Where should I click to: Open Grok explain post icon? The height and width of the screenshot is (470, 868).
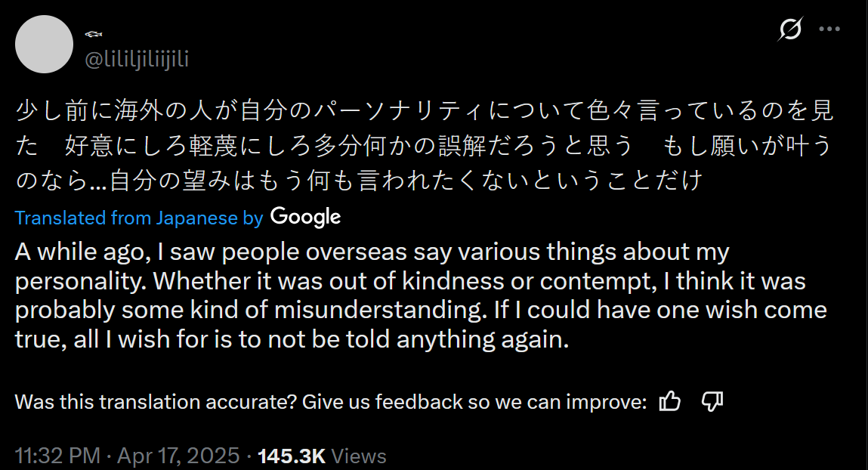pos(790,29)
